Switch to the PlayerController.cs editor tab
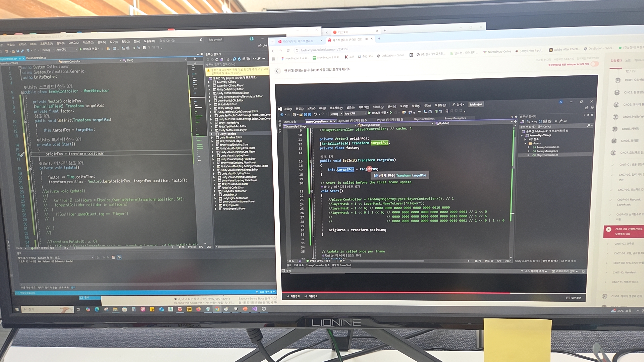The image size is (644, 362). pos(36,58)
